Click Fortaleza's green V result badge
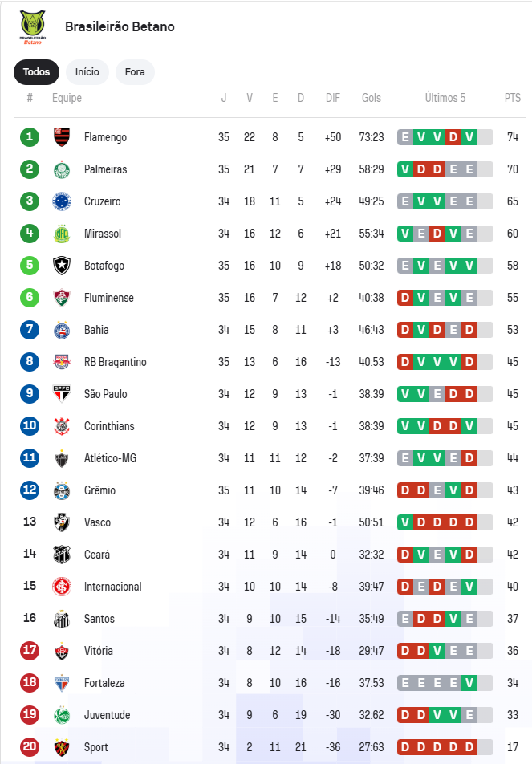Viewport: 532px width, 764px height. tap(469, 683)
